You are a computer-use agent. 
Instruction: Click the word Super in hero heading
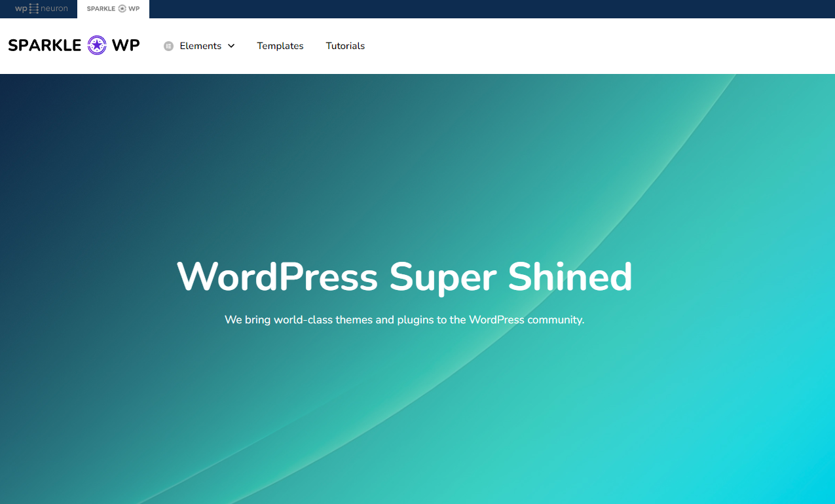tap(443, 277)
